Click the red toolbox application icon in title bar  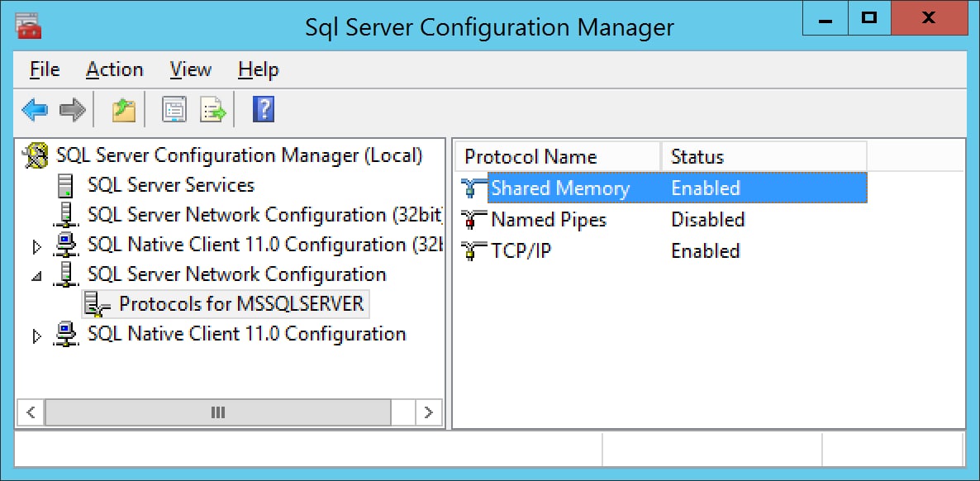click(28, 26)
